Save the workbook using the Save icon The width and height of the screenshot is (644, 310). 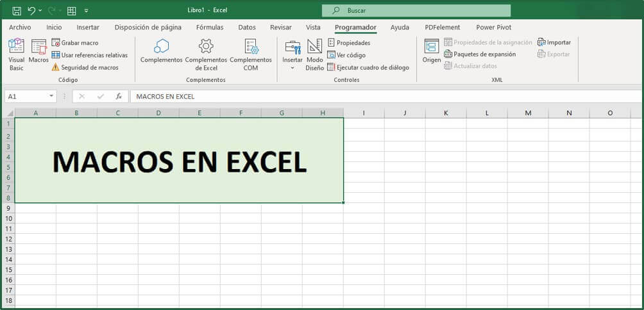17,11
